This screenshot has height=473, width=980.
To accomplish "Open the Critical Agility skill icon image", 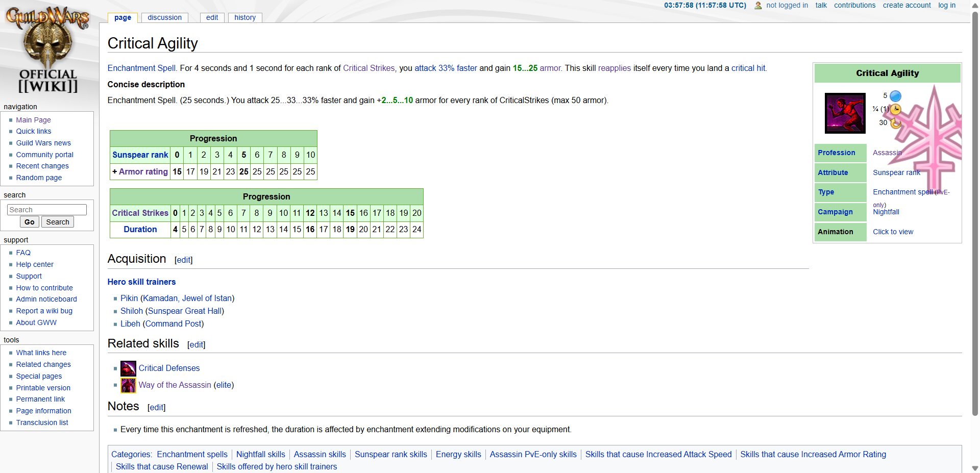I will (x=845, y=113).
